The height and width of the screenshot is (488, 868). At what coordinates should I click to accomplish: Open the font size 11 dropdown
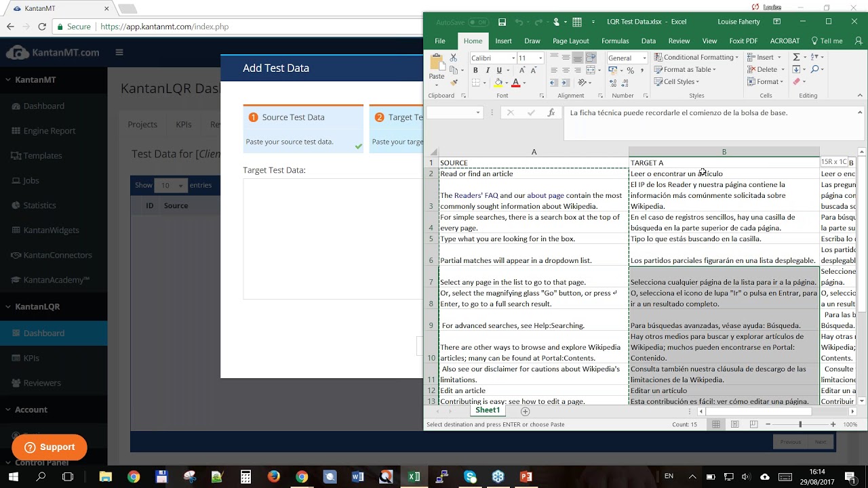click(x=540, y=58)
